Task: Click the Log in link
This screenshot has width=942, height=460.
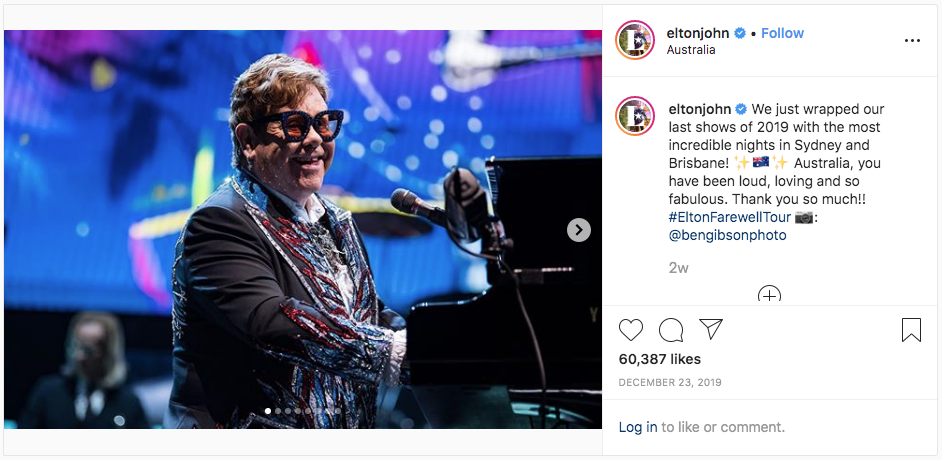Action: point(637,427)
